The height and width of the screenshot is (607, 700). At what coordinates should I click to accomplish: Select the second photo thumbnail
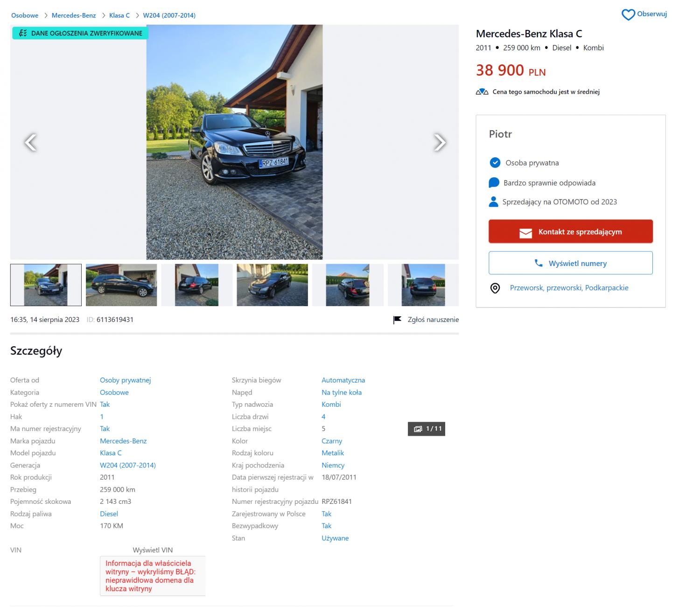121,285
